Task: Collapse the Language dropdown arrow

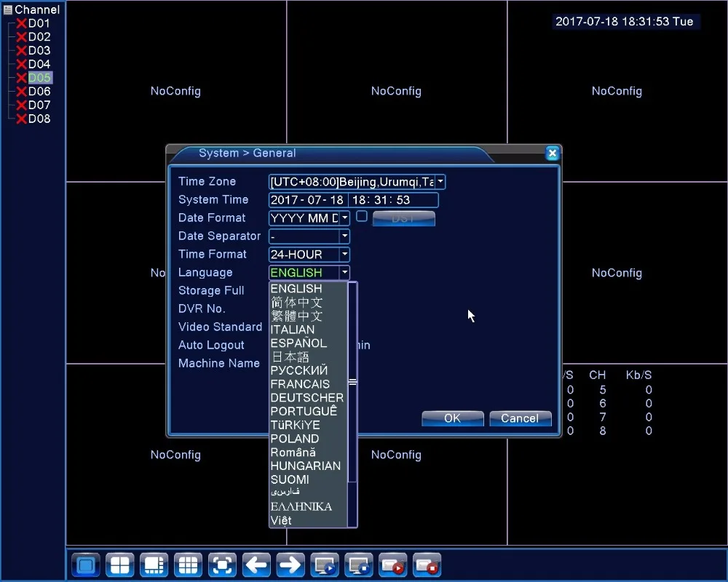Action: [x=344, y=272]
